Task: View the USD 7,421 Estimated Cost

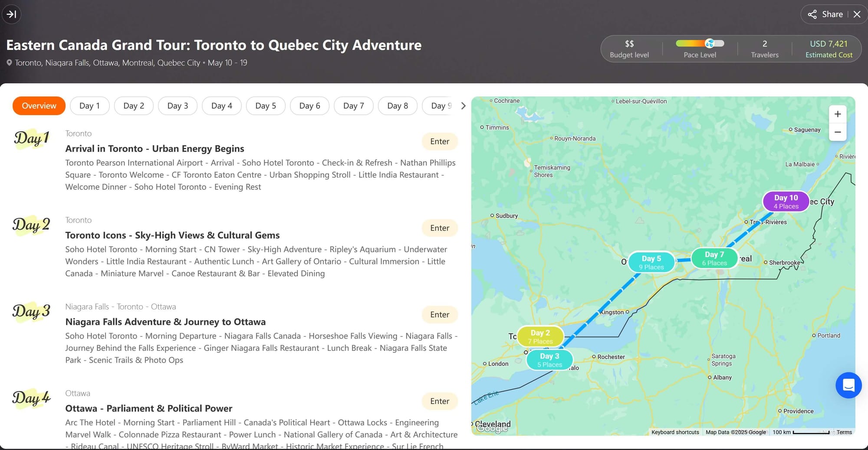Action: (828, 49)
